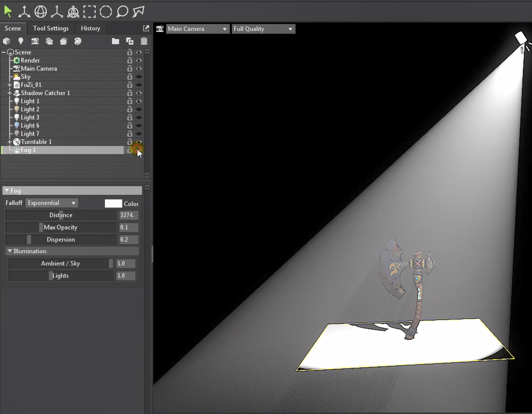Image resolution: width=532 pixels, height=414 pixels.
Task: Open the History tab
Action: pyautogui.click(x=90, y=28)
